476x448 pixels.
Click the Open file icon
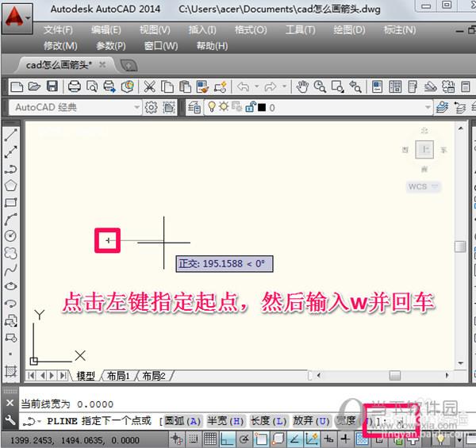(x=34, y=86)
